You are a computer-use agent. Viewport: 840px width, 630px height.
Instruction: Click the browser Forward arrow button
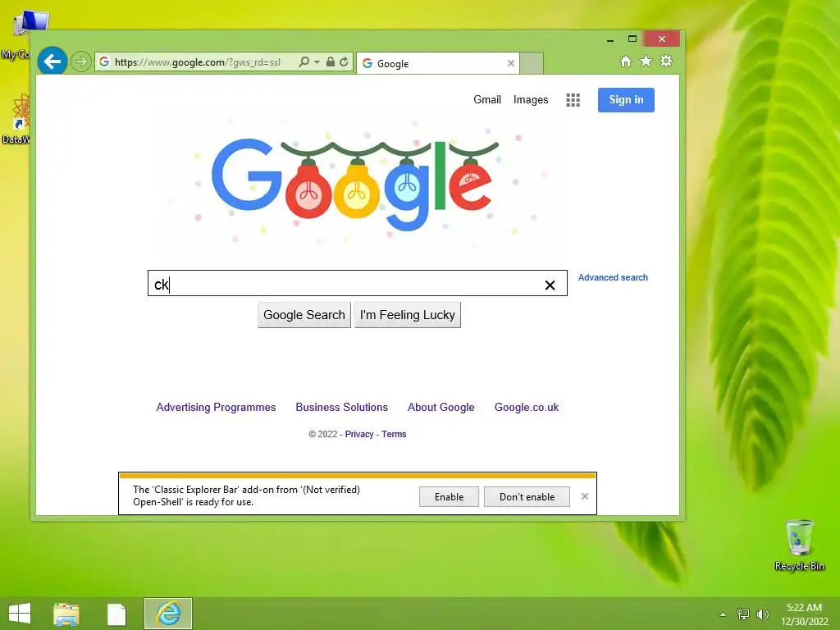click(x=81, y=62)
